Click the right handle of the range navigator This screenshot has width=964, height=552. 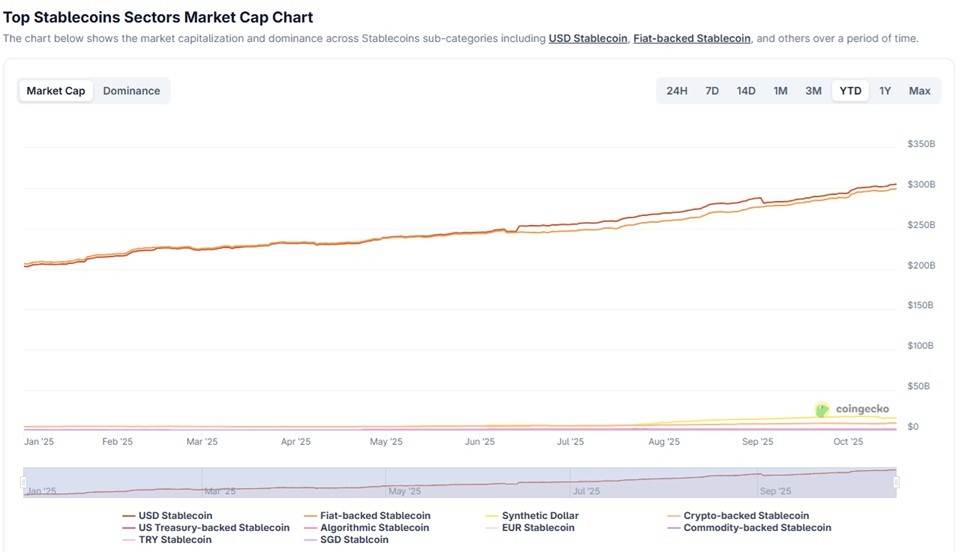[896, 483]
